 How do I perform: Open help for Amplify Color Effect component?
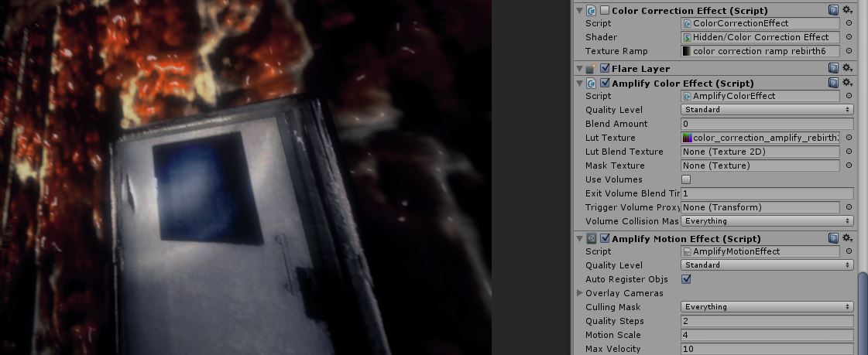(x=833, y=83)
